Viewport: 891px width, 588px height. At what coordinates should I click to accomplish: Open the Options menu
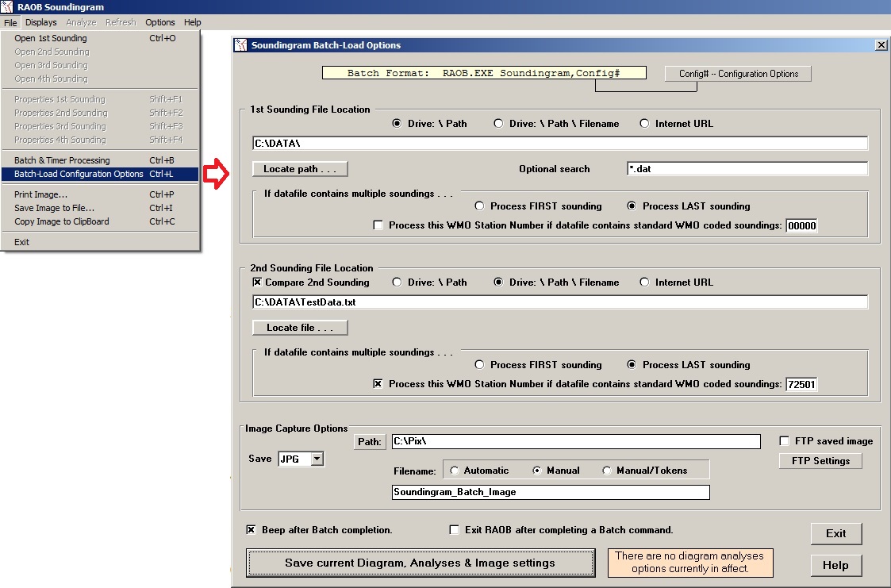click(159, 22)
